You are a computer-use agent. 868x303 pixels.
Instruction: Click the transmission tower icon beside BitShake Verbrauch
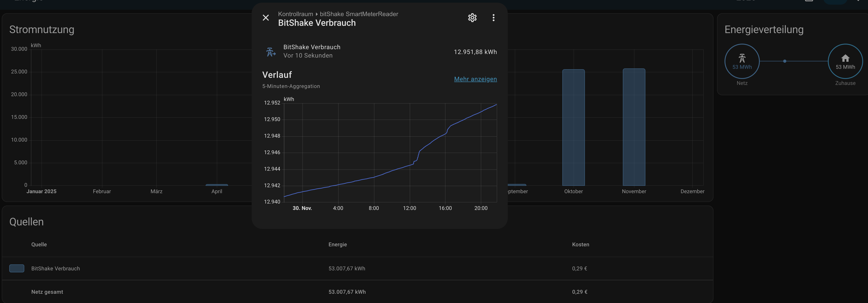coord(271,52)
